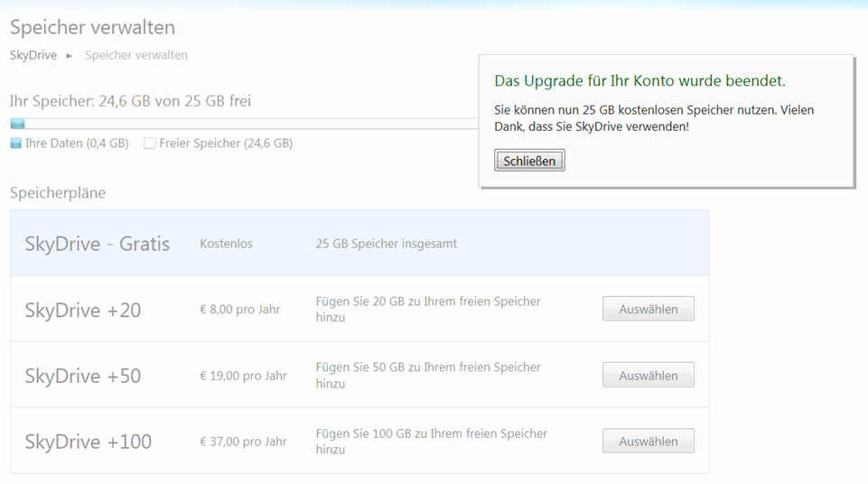Click the white 'Freier Speicher' legend box
This screenshot has height=484, width=868.
(150, 143)
